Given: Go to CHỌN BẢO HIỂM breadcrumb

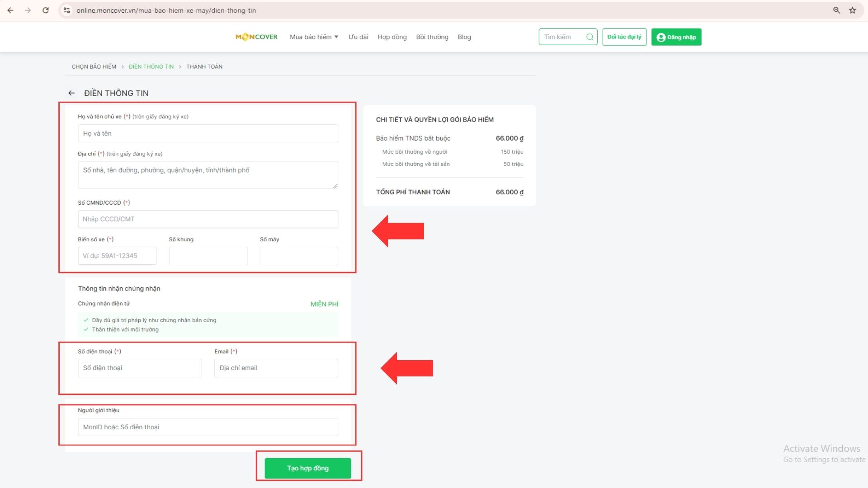Looking at the screenshot, I should pos(94,66).
